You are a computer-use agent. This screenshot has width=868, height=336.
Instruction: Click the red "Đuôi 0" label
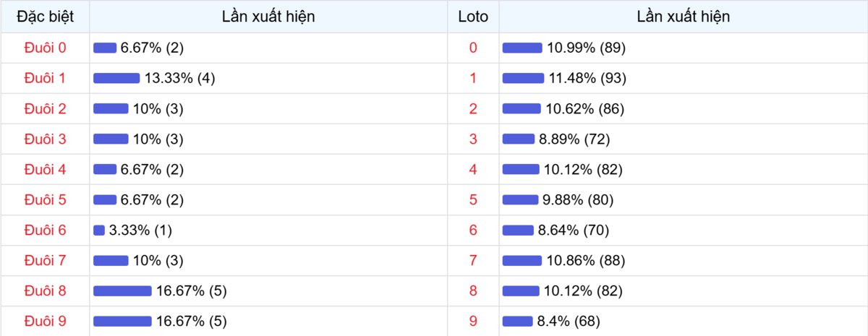tap(45, 48)
